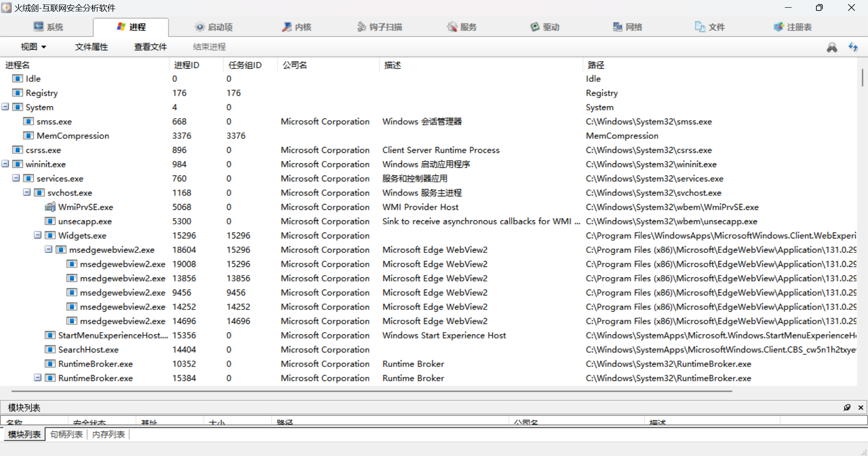This screenshot has width=868, height=456.
Task: Sort by the 进程名 column header
Action: [85, 65]
